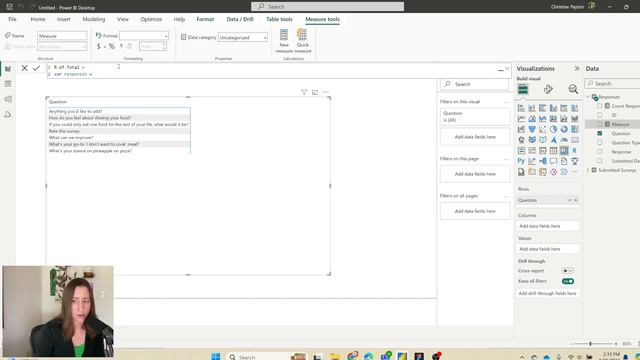This screenshot has height=360, width=640.
Task: Choose the donut chart visual
Action: pos(564,129)
